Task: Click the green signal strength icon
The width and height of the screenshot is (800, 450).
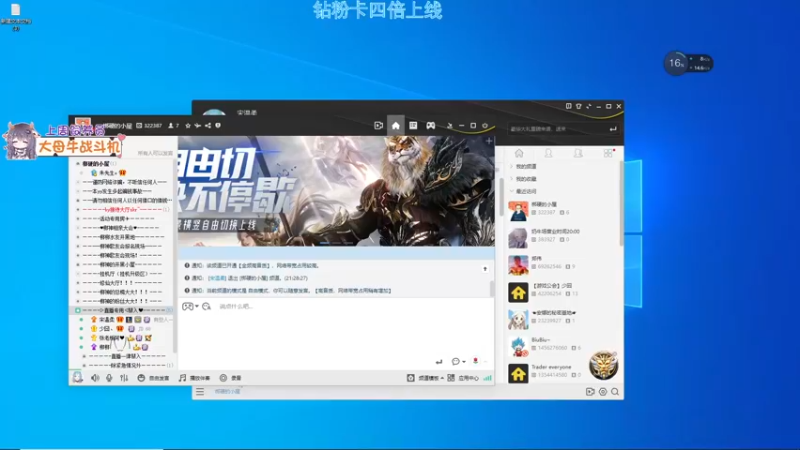Action: (487, 378)
